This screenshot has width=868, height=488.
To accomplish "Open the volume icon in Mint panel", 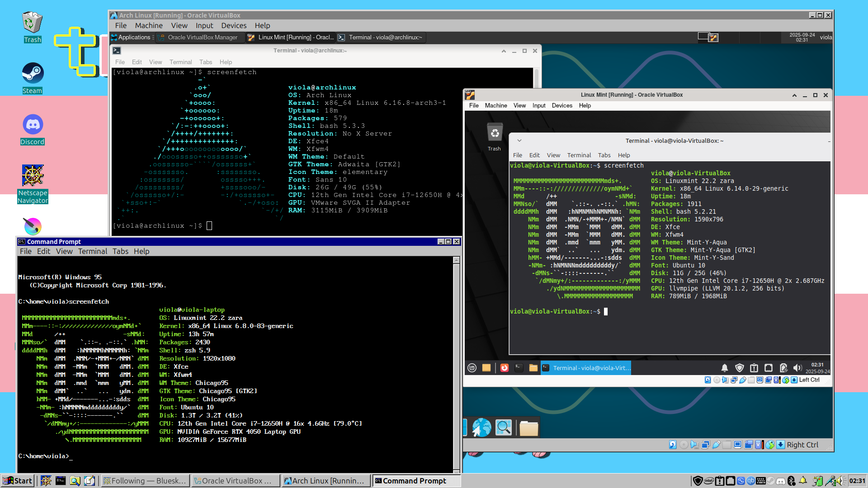I will coord(797,368).
